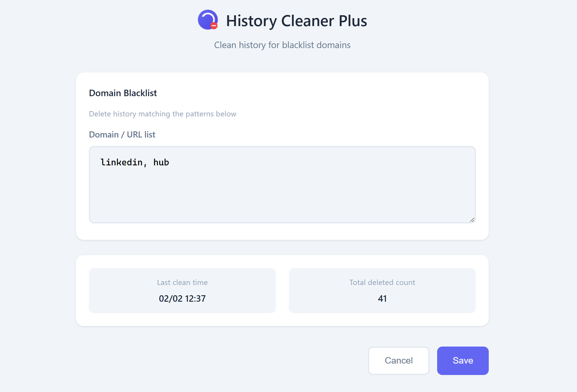Click the "Total deleted count" label
This screenshot has height=392, width=577.
coord(382,282)
